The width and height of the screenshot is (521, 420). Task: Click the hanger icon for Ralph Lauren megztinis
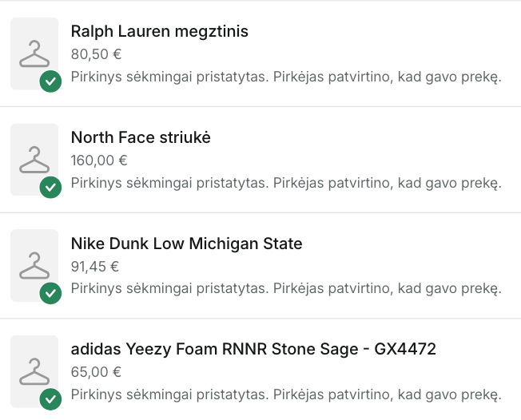[34, 53]
